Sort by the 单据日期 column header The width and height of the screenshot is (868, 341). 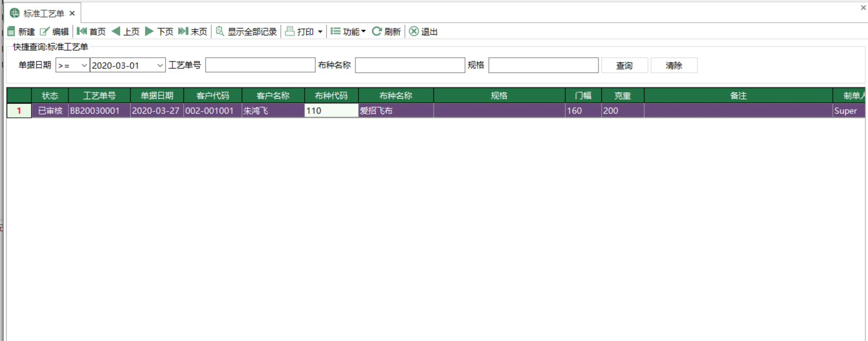click(157, 96)
